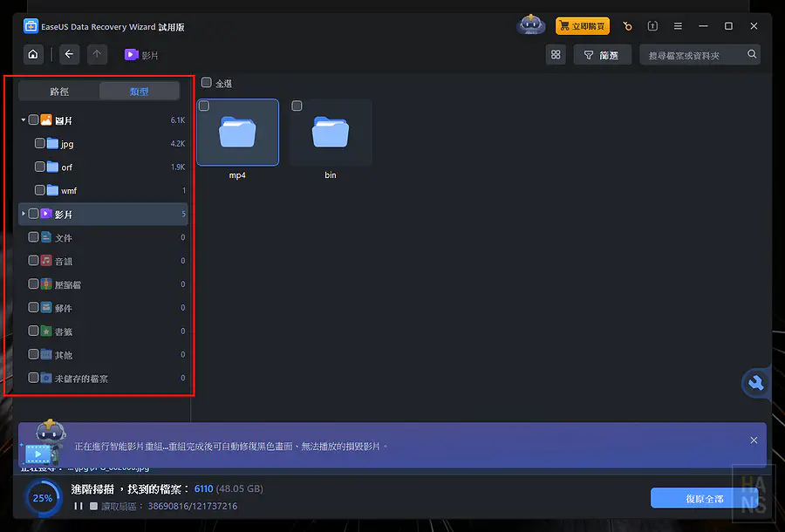Collapse the 圖片 category tree node
Viewport: 785px width, 532px height.
(24, 120)
